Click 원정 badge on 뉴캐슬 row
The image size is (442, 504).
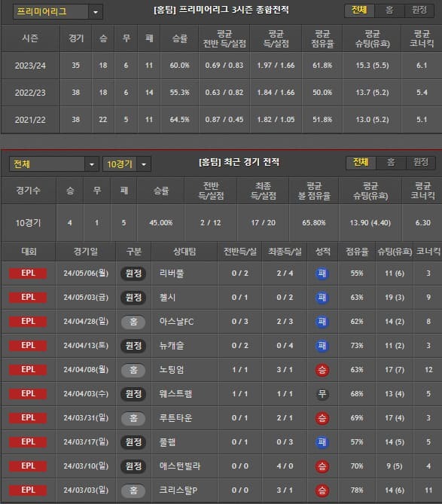click(x=133, y=346)
